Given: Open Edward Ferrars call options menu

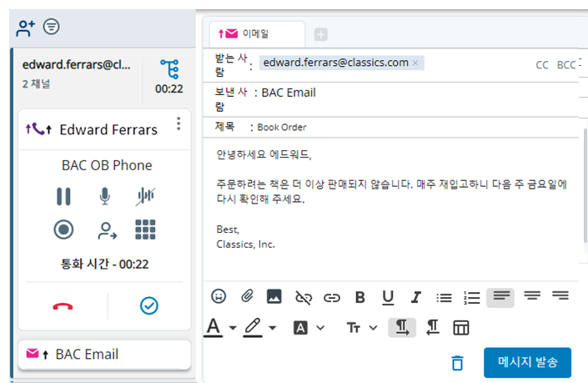Looking at the screenshot, I should pos(178,123).
